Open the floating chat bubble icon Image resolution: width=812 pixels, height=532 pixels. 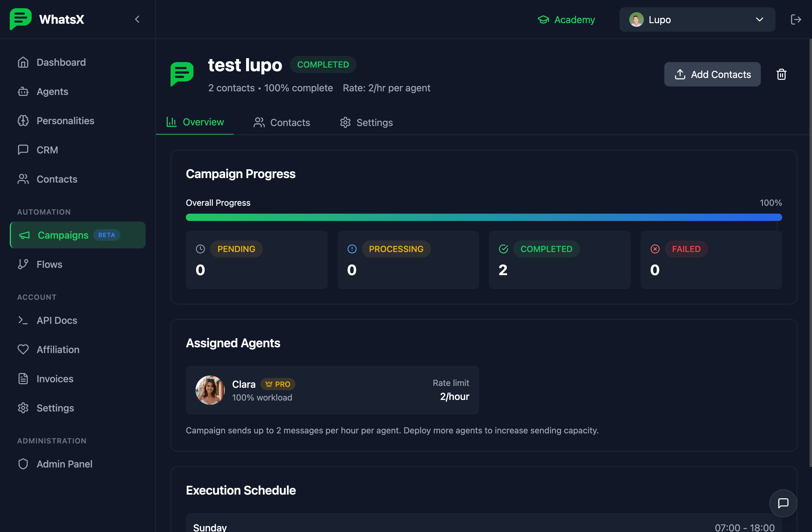783,503
